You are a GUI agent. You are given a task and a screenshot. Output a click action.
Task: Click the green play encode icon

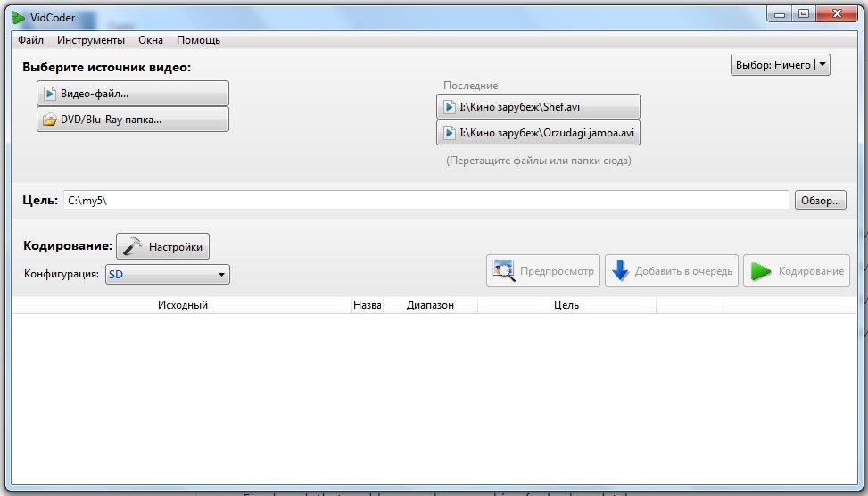click(761, 271)
